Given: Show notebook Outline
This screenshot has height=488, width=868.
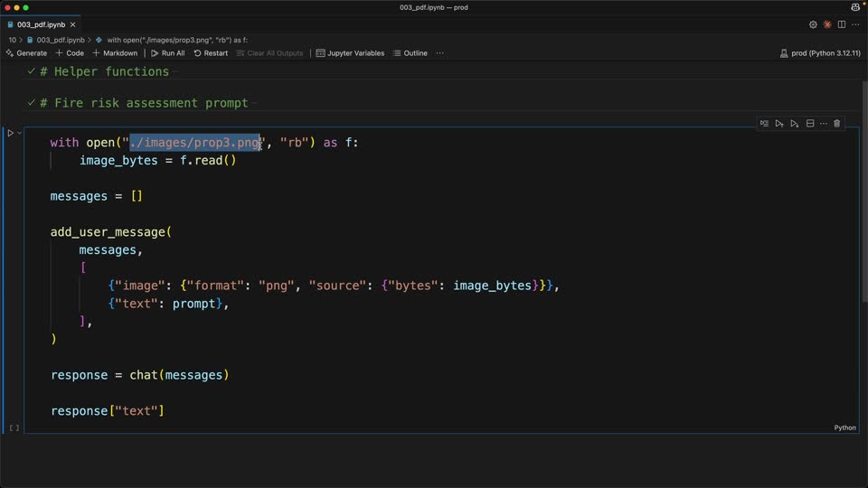Looking at the screenshot, I should click(x=410, y=53).
